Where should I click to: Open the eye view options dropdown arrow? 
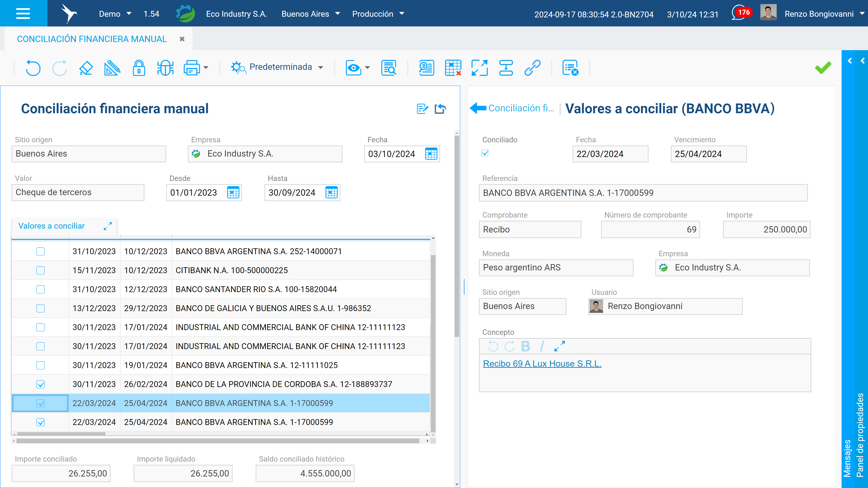click(367, 68)
